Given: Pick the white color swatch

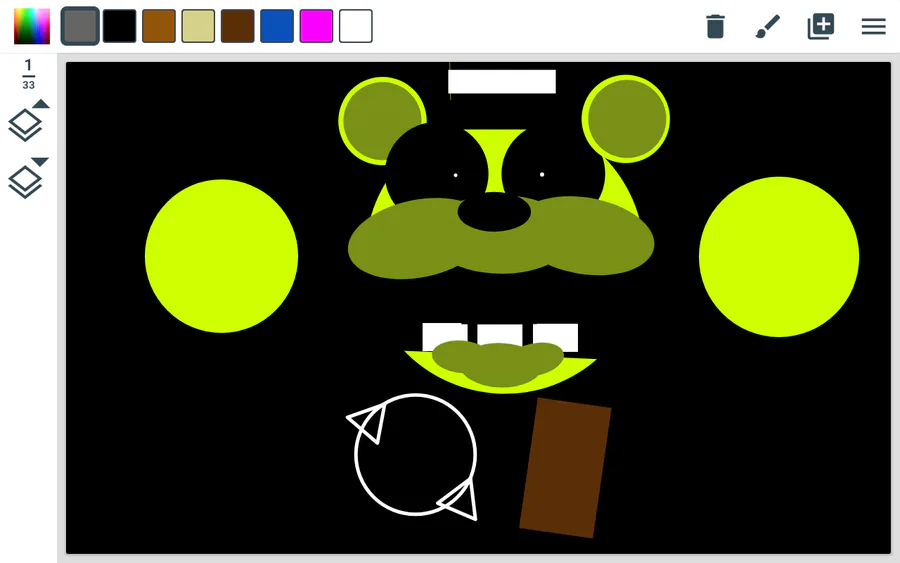Looking at the screenshot, I should tap(356, 26).
